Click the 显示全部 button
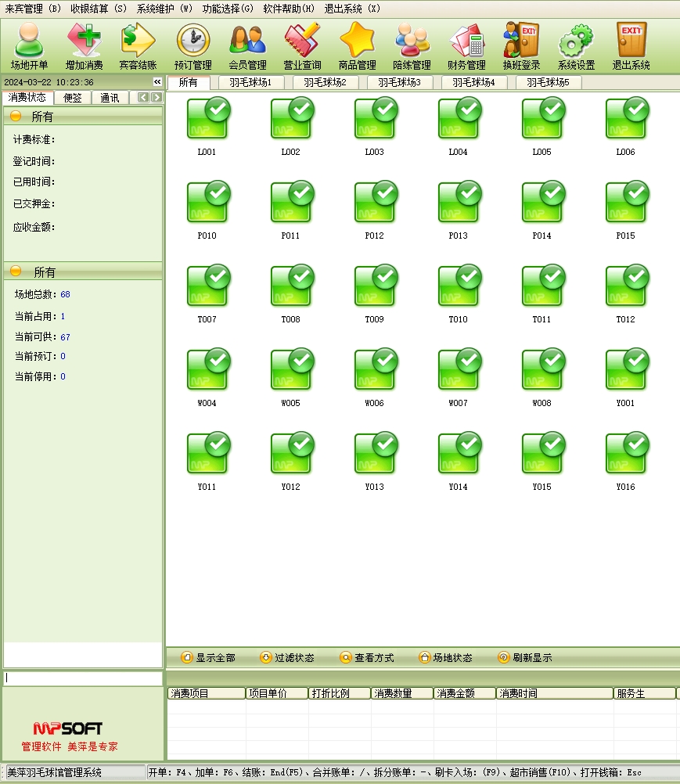Image resolution: width=680 pixels, height=784 pixels. pos(208,658)
